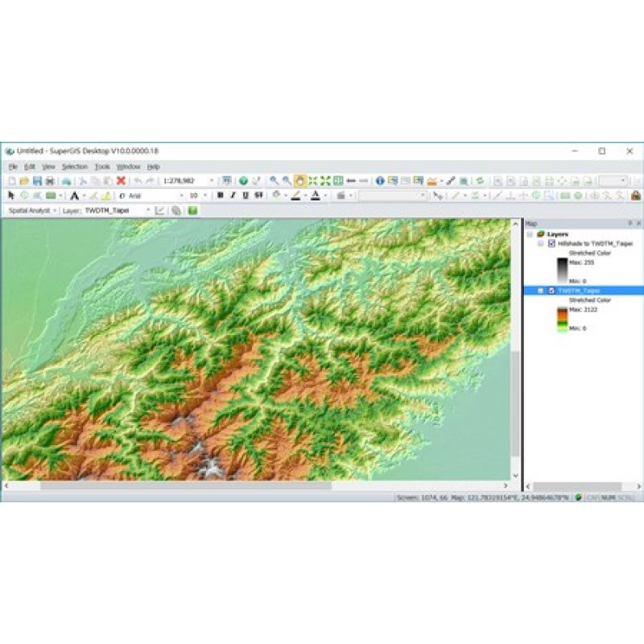The width and height of the screenshot is (644, 644).
Task: Open a project with the folder icon
Action: pyautogui.click(x=24, y=181)
